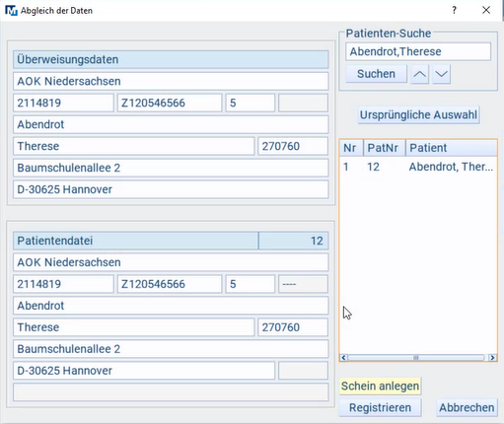504x424 pixels.
Task: Click Überweisungsdaten header bar
Action: click(x=171, y=59)
